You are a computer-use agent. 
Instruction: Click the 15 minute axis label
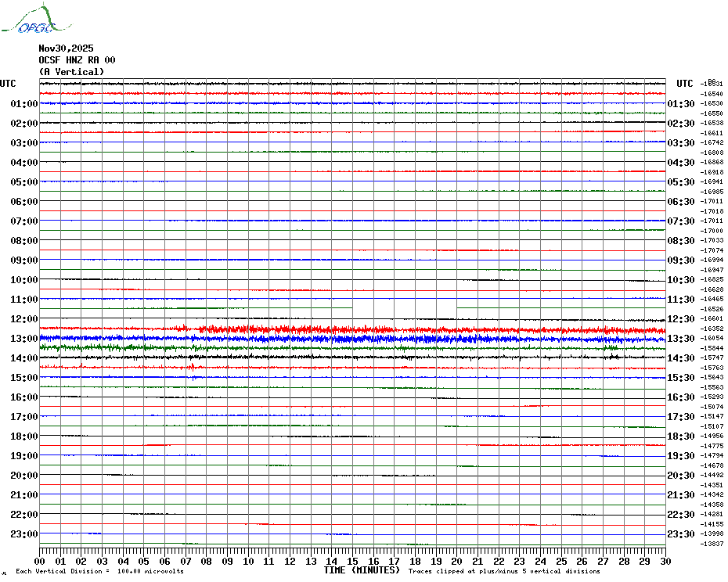pos(353,562)
